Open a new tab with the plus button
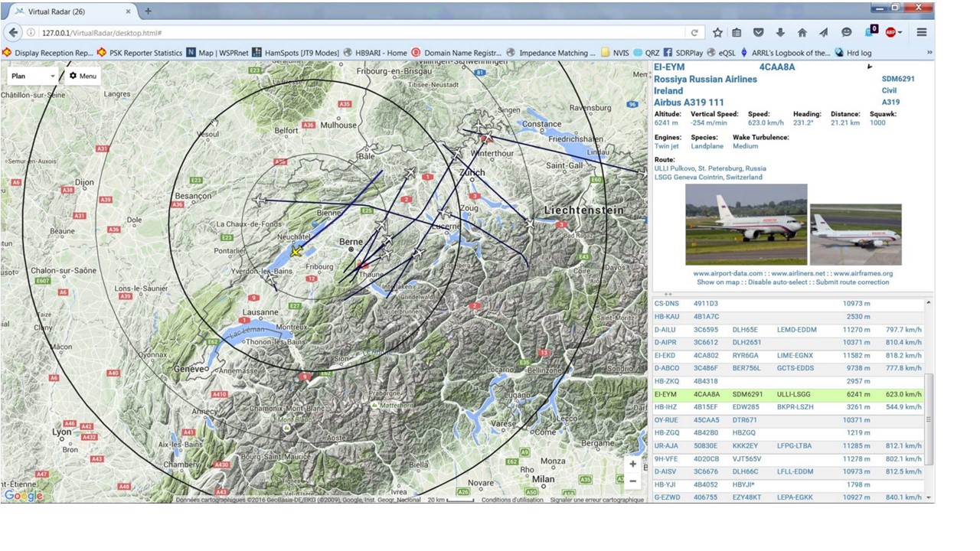 pos(148,11)
